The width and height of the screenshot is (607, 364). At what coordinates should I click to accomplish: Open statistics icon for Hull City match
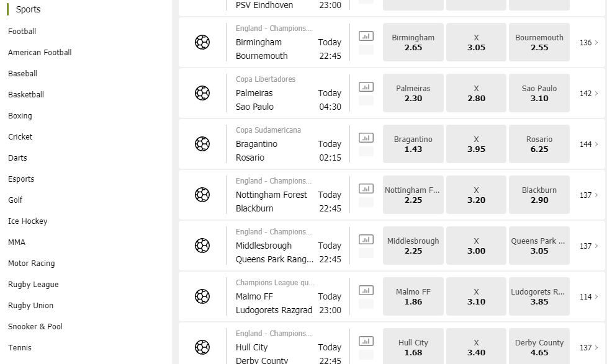click(x=366, y=341)
